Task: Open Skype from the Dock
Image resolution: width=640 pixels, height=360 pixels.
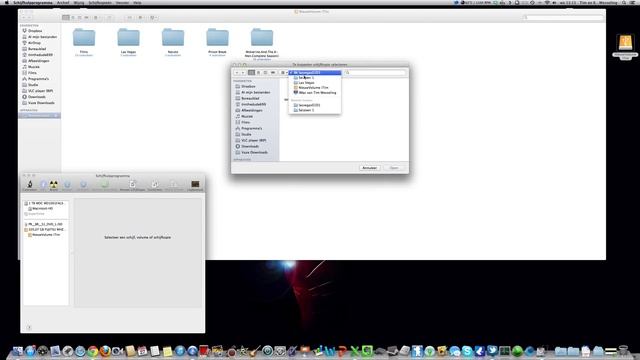Action: (x=467, y=351)
